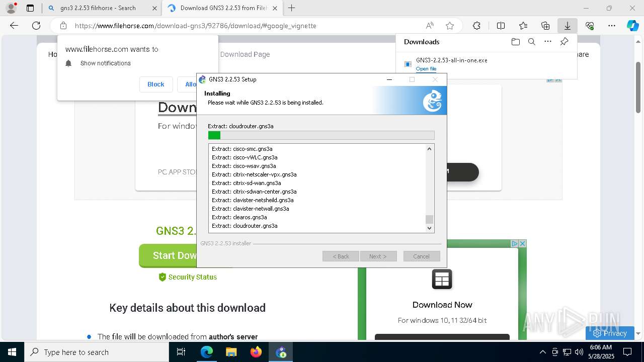Open a new browser tab

tap(291, 8)
